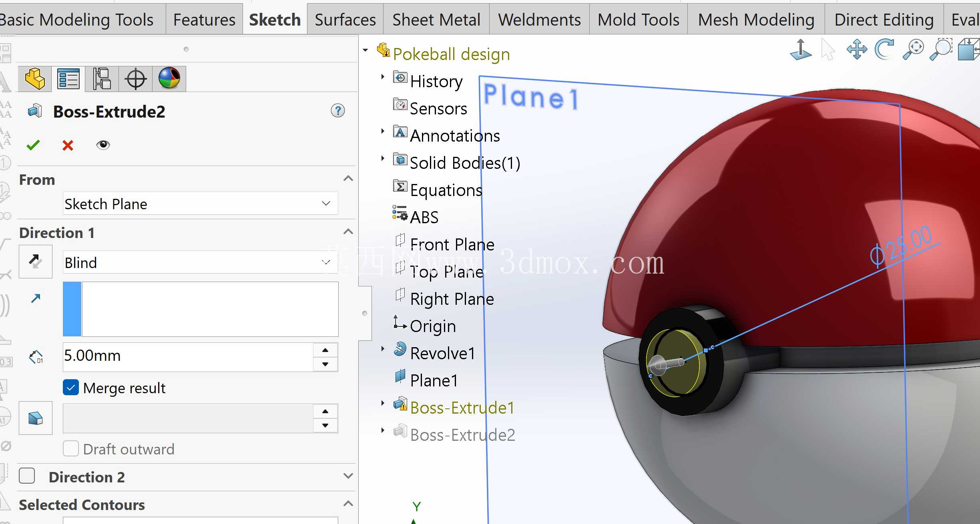Screen dimensions: 980x524
Task: Click the Pokeball design part icon
Action: [384, 50]
